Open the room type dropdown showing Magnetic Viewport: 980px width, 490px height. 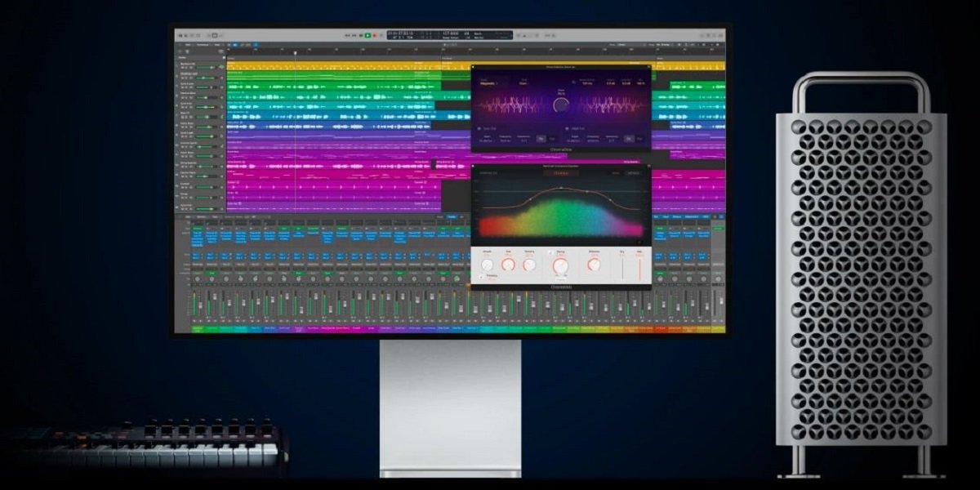pyautogui.click(x=488, y=83)
